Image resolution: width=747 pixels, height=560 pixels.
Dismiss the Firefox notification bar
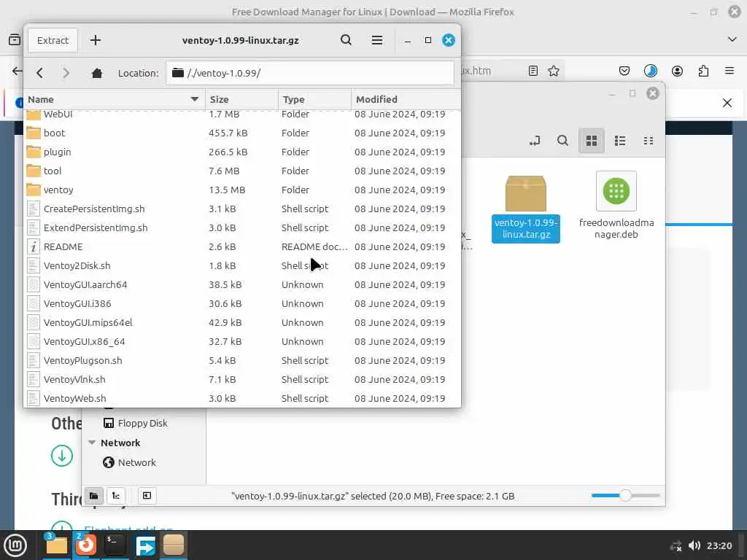[727, 103]
